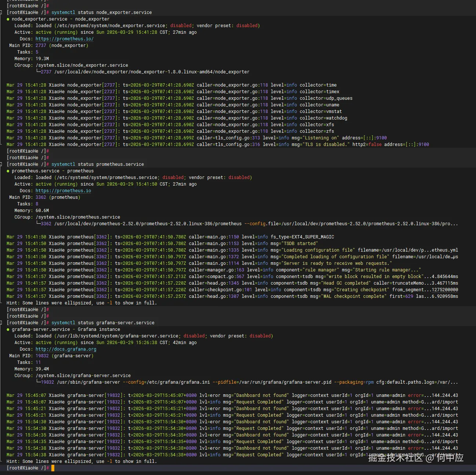Click the 'prometheus.service - prometheus' header line
This screenshot has width=476, height=475.
[x=52, y=171]
